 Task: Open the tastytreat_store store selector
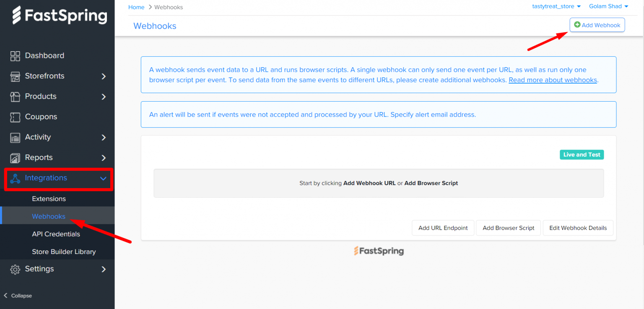point(556,6)
